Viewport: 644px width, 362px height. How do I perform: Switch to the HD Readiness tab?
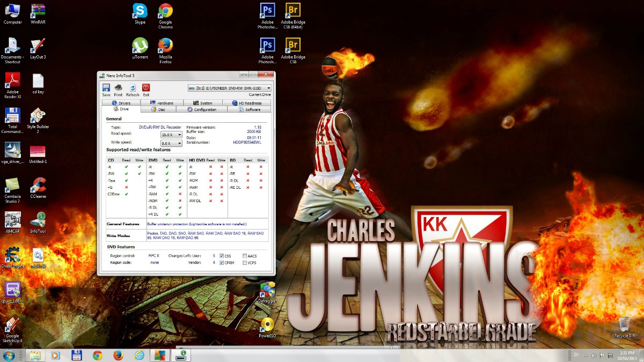click(x=247, y=102)
